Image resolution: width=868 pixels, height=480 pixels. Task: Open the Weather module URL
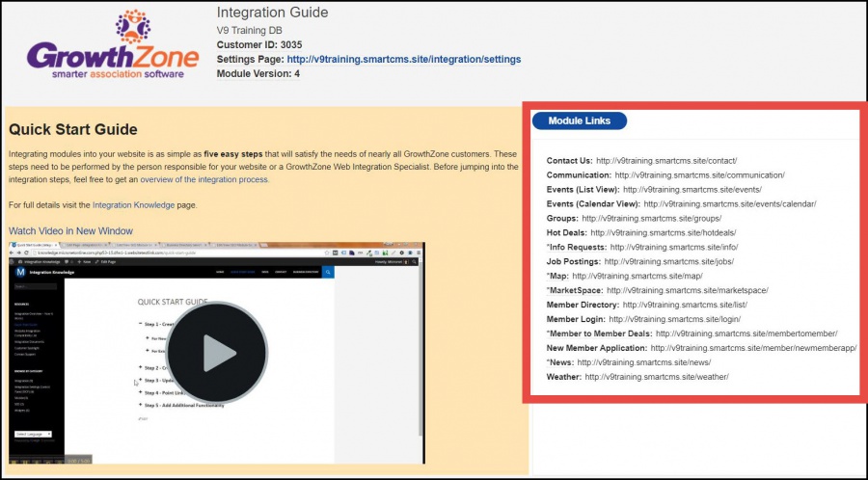tap(657, 376)
